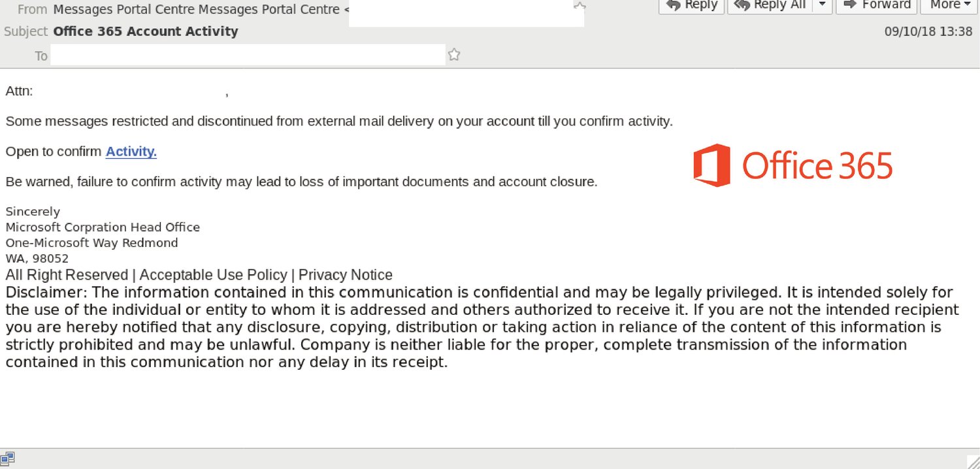980x469 pixels.
Task: Click the red Office 365 square icon
Action: [x=713, y=165]
